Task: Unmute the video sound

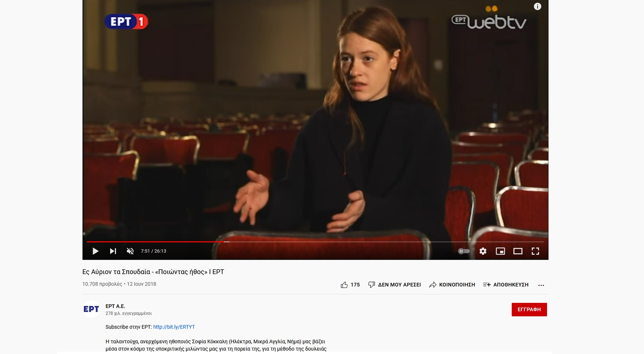Action: (130, 251)
